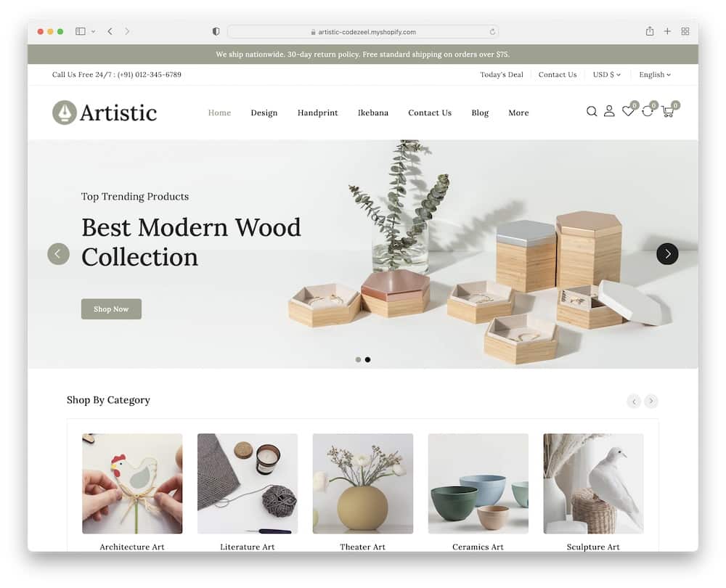Image resolution: width=726 pixels, height=588 pixels.
Task: Click the Call Us Free phone number text
Action: 117,75
